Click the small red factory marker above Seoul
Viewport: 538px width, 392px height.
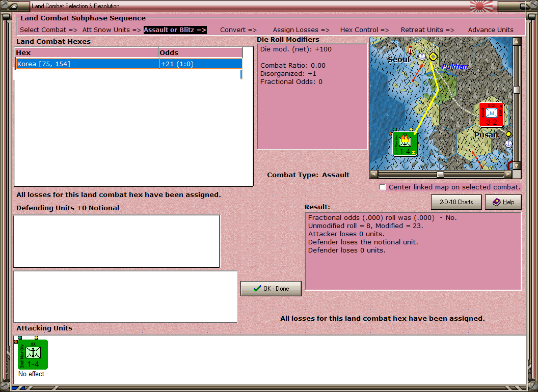coord(410,50)
